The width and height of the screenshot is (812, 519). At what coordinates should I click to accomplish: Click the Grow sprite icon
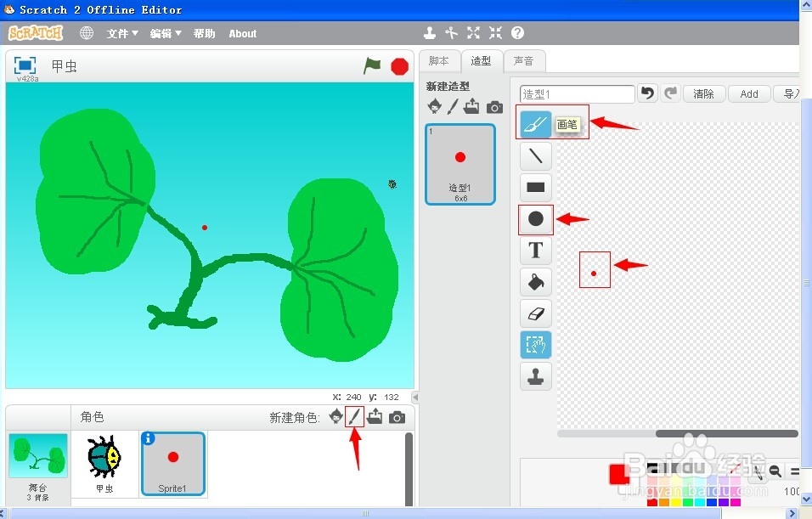[473, 33]
